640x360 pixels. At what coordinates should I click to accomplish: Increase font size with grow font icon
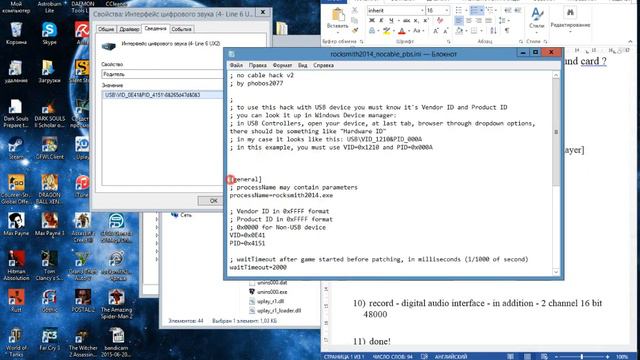click(x=436, y=31)
